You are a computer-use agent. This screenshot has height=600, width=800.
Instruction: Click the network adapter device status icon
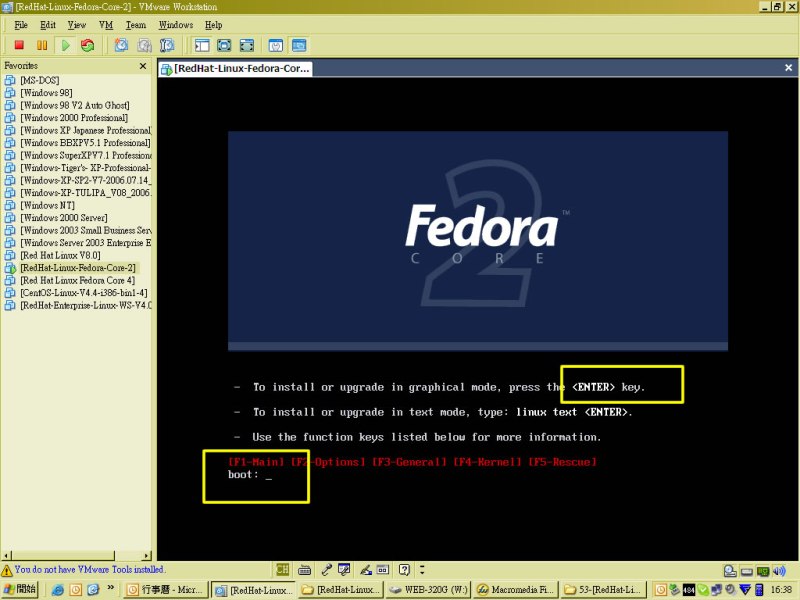pos(763,571)
